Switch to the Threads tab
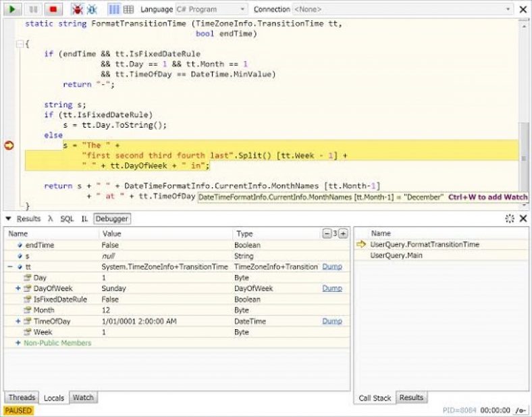Viewport: 532px width, 417px height. click(21, 398)
